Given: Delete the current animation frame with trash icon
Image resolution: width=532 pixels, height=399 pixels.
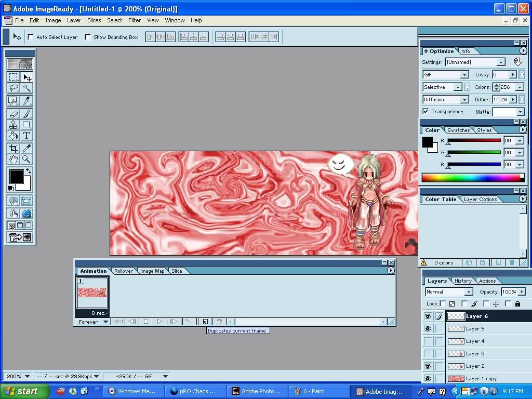Looking at the screenshot, I should 220,321.
